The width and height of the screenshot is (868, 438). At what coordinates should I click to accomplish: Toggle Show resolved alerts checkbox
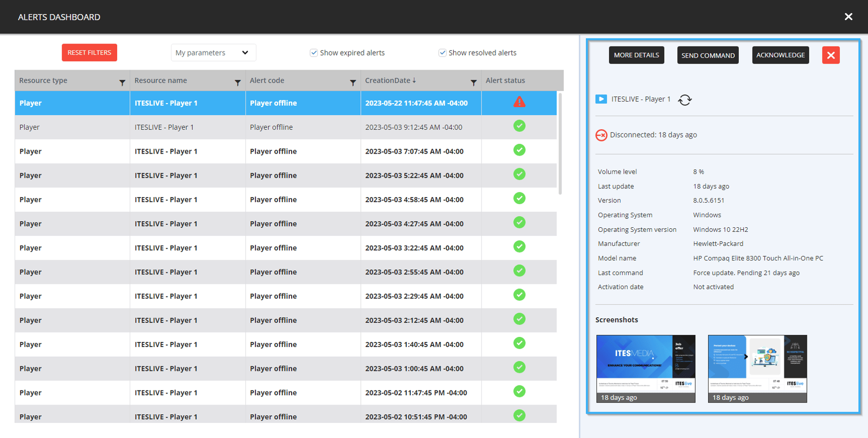click(443, 53)
